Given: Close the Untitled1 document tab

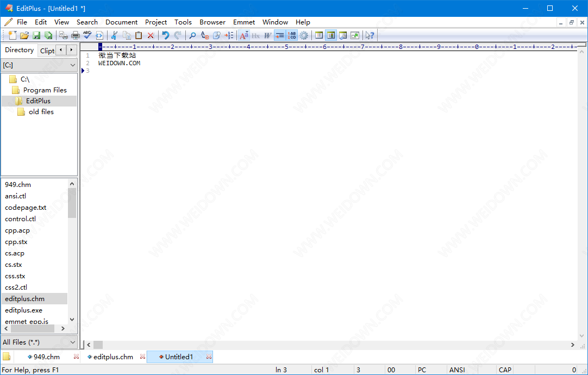Looking at the screenshot, I should [x=209, y=357].
